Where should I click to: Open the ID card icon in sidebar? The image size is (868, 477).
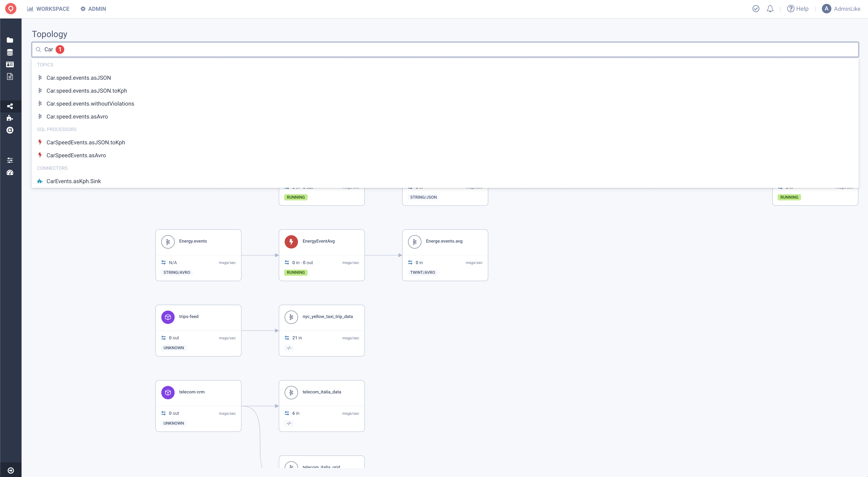[10, 64]
